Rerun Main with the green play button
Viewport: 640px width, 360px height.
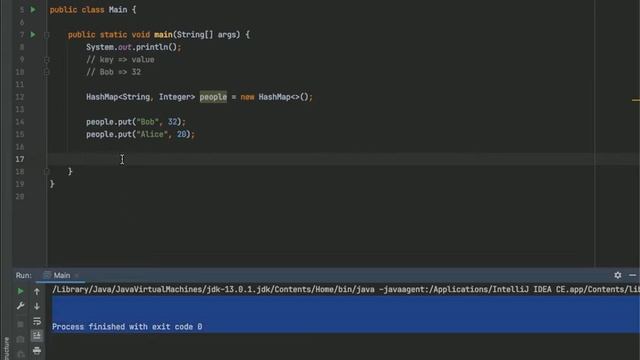coord(20,291)
